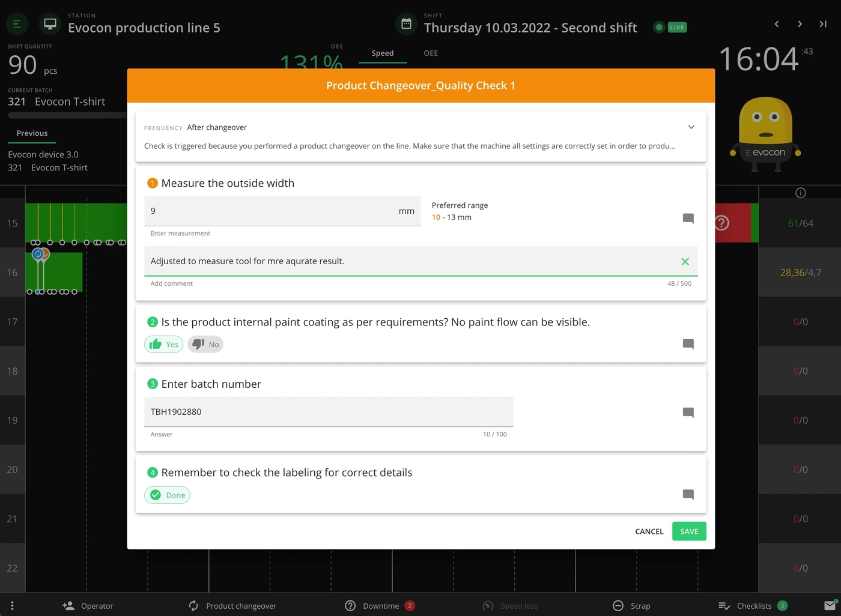Toggle the LIVE mode indicator
Viewport: 841px width, 616px height.
tap(670, 27)
